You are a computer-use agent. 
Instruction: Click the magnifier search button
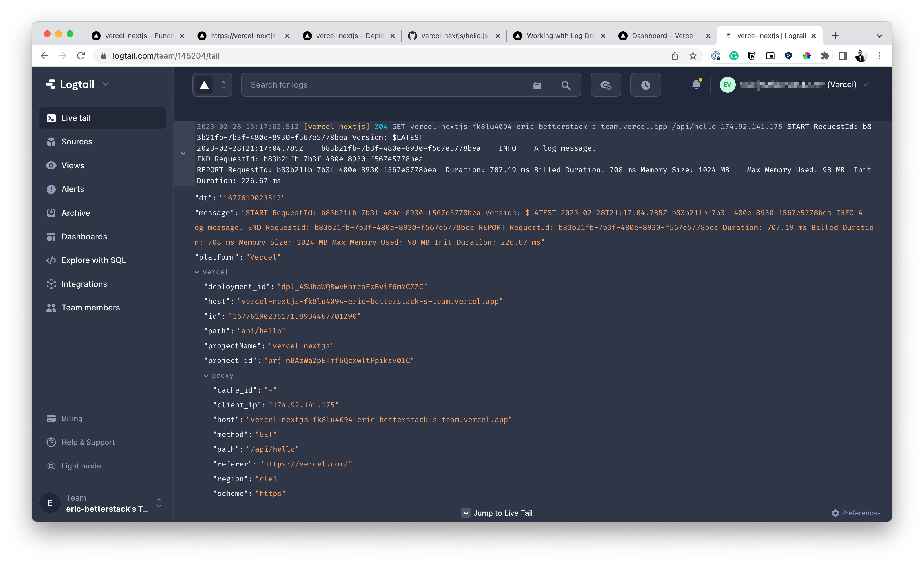tap(566, 85)
